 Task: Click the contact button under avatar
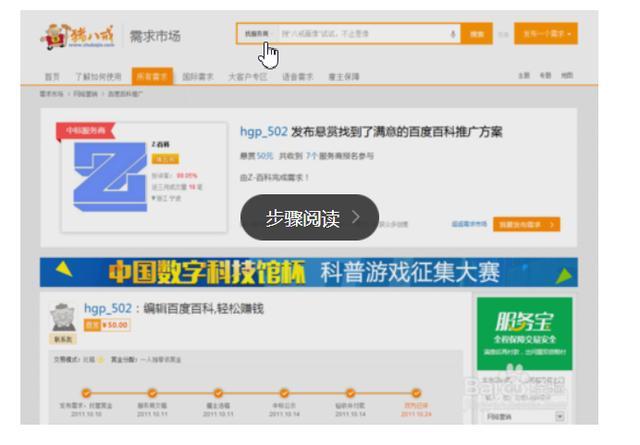pos(63,339)
